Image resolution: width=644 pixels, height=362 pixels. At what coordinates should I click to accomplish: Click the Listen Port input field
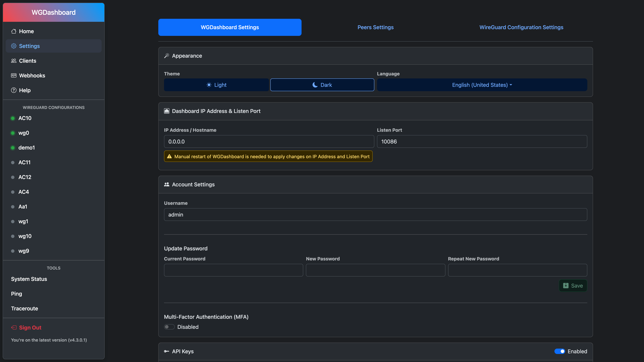point(482,142)
